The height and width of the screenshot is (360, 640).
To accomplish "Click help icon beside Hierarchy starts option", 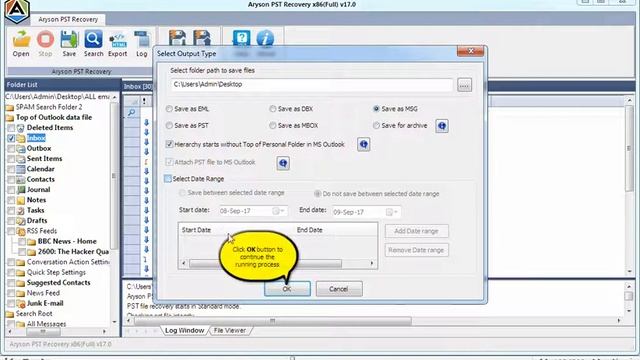I will (363, 144).
